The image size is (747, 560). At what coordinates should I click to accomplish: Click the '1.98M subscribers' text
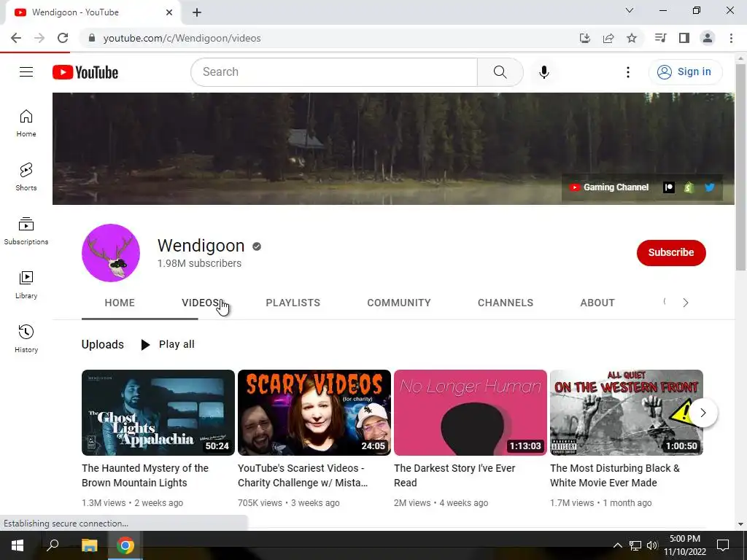click(x=199, y=263)
